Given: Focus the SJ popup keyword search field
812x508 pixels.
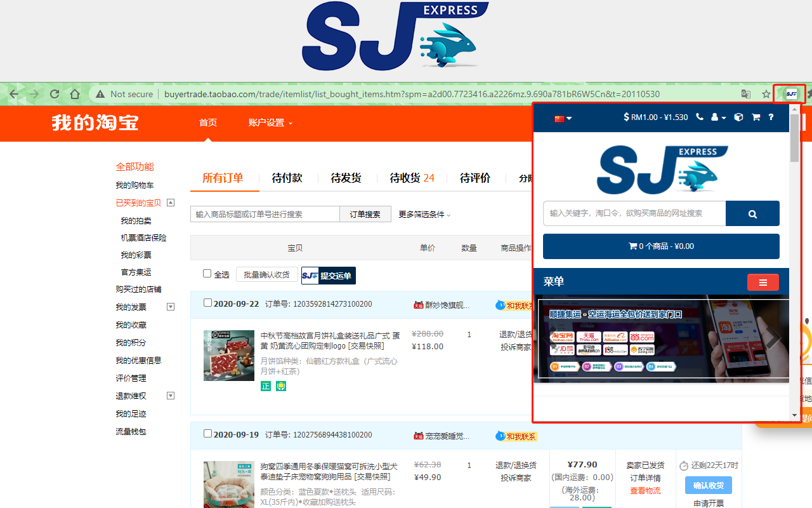Looking at the screenshot, I should pyautogui.click(x=634, y=213).
